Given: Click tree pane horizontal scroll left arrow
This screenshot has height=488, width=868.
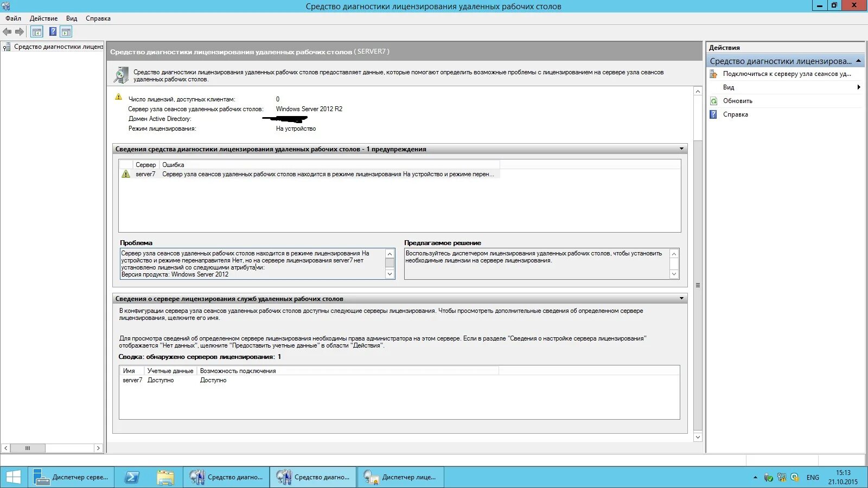Looking at the screenshot, I should click(x=5, y=448).
